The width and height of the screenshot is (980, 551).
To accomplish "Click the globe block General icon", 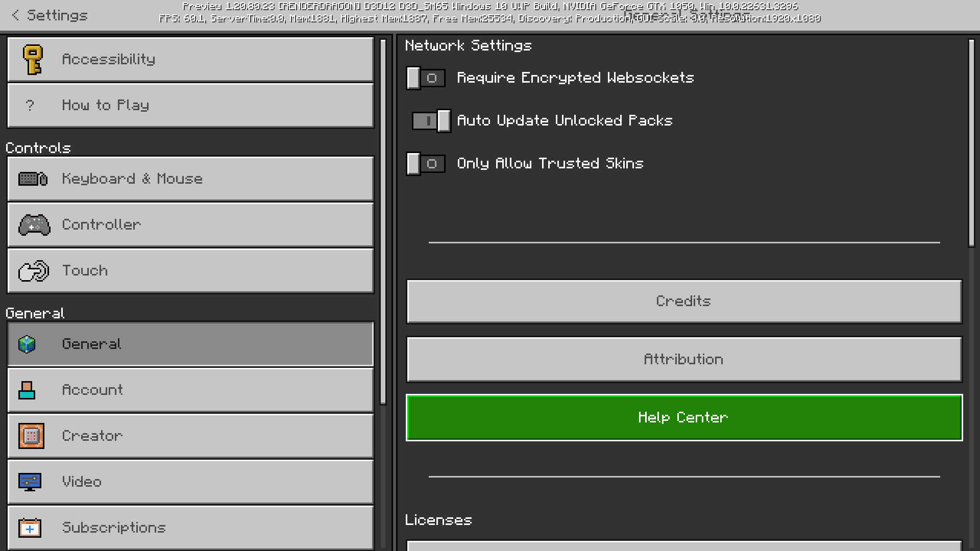I will (27, 344).
